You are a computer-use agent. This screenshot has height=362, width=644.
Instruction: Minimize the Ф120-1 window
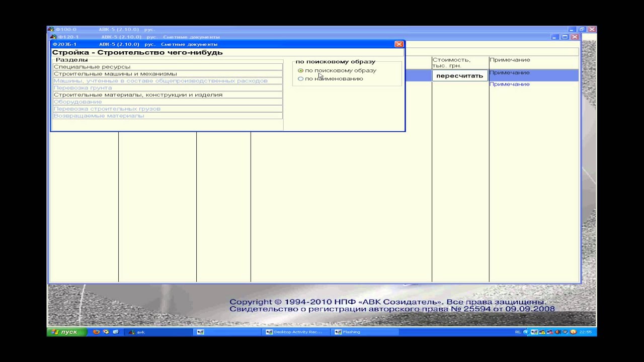point(555,37)
